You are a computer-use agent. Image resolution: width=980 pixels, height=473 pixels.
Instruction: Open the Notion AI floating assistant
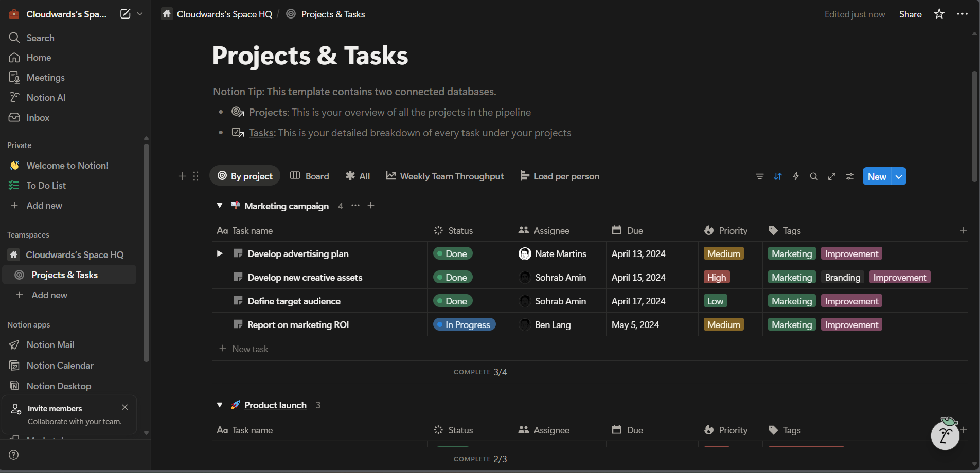[945, 435]
